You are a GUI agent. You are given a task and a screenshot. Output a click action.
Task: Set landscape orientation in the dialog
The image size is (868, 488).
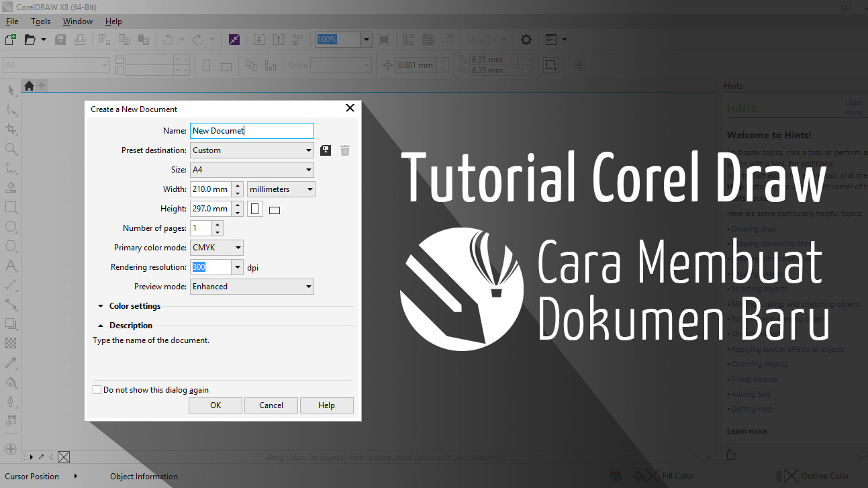coord(274,210)
